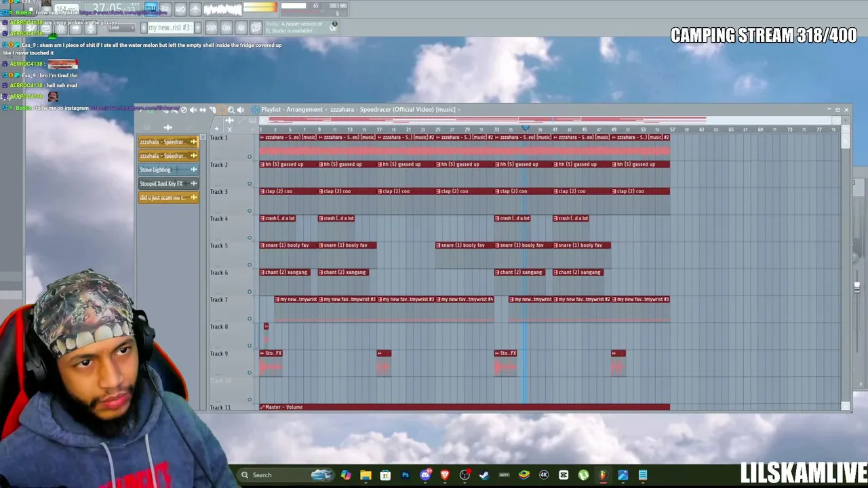Open the Playlist menu icon in title bar
The height and width of the screenshot is (488, 868).
tap(255, 110)
